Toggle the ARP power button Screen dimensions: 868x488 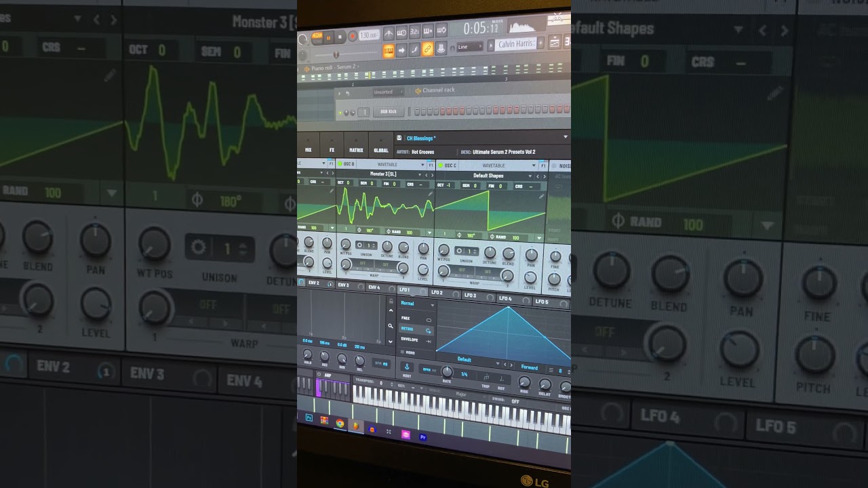point(319,374)
